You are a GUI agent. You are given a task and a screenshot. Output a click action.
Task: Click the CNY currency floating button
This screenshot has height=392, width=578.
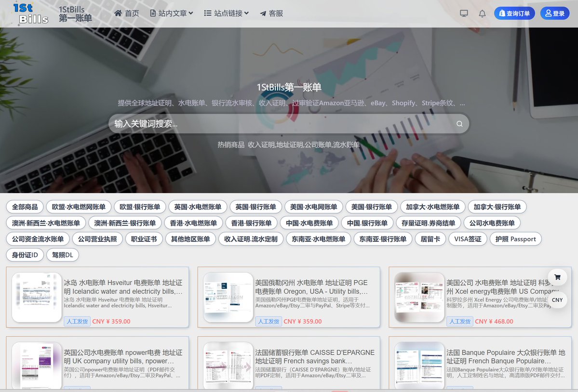pos(557,300)
